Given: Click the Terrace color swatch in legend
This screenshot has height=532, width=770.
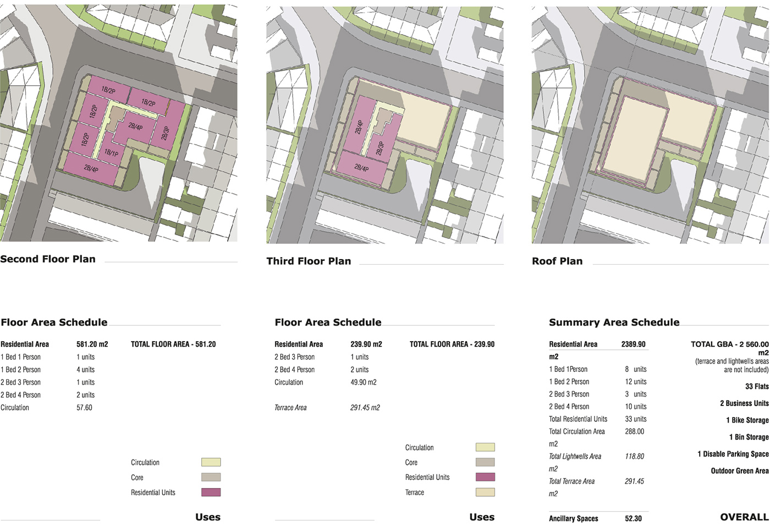Looking at the screenshot, I should [485, 492].
